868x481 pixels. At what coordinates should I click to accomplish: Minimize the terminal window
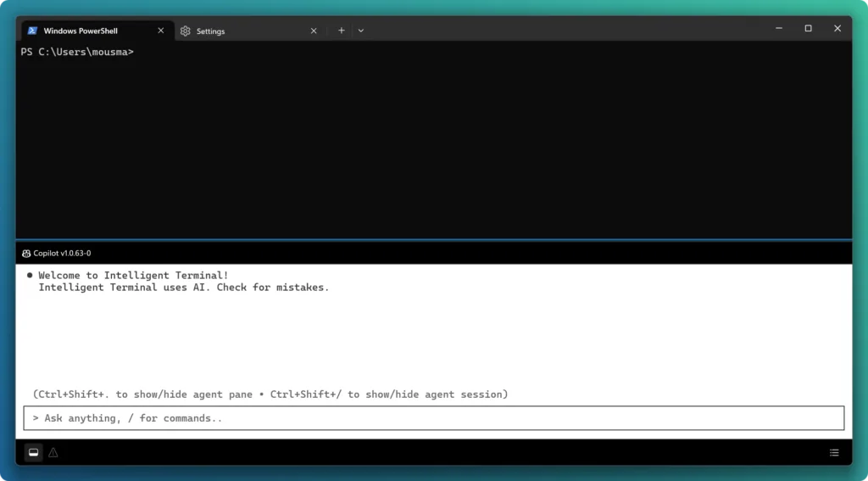(779, 28)
